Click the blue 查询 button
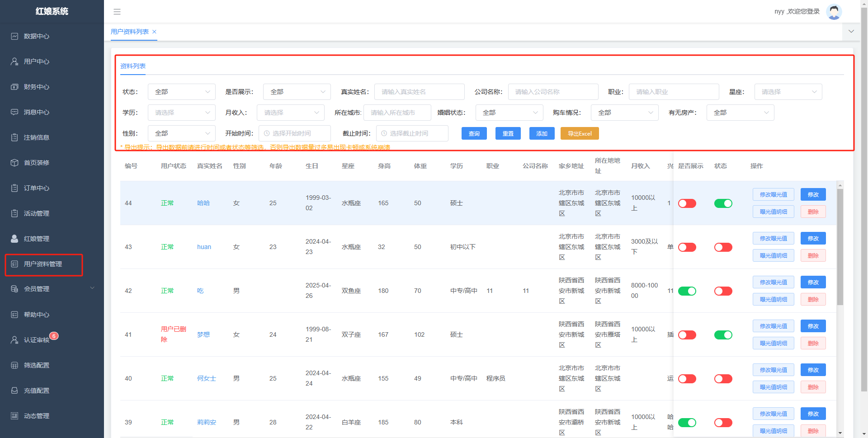This screenshot has width=868, height=438. [x=474, y=133]
